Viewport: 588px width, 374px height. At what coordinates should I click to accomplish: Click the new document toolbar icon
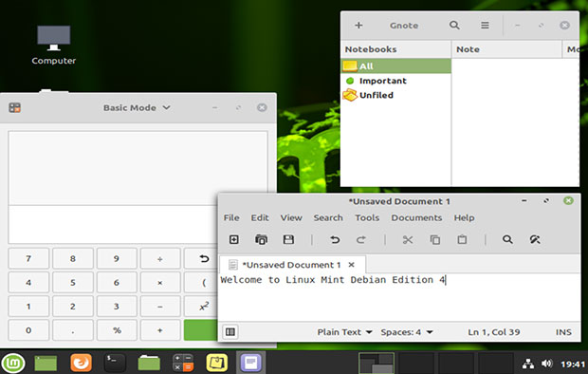click(x=234, y=239)
